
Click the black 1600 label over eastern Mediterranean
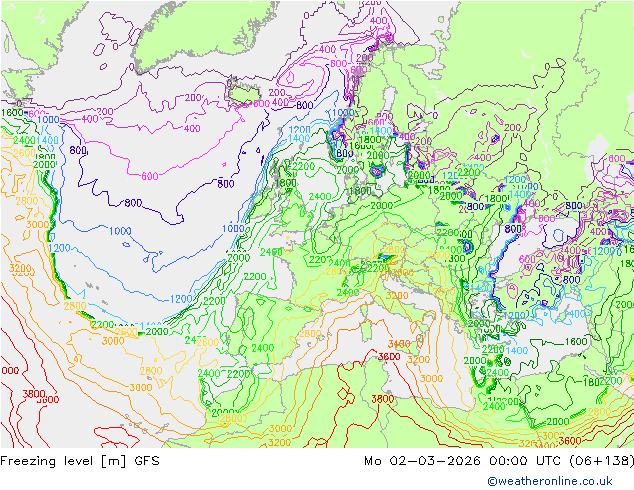(576, 342)
